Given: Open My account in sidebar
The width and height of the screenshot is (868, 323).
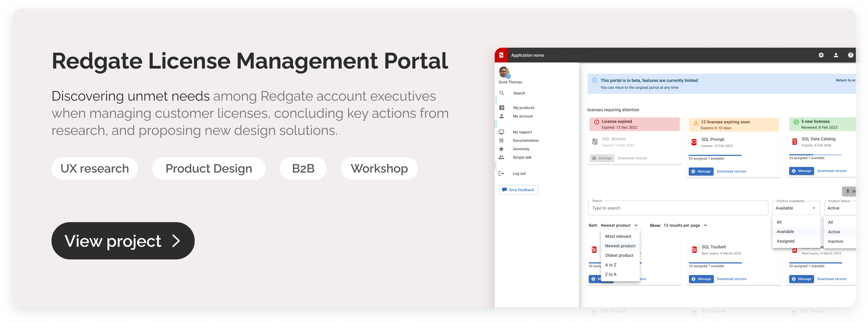Looking at the screenshot, I should click(523, 116).
